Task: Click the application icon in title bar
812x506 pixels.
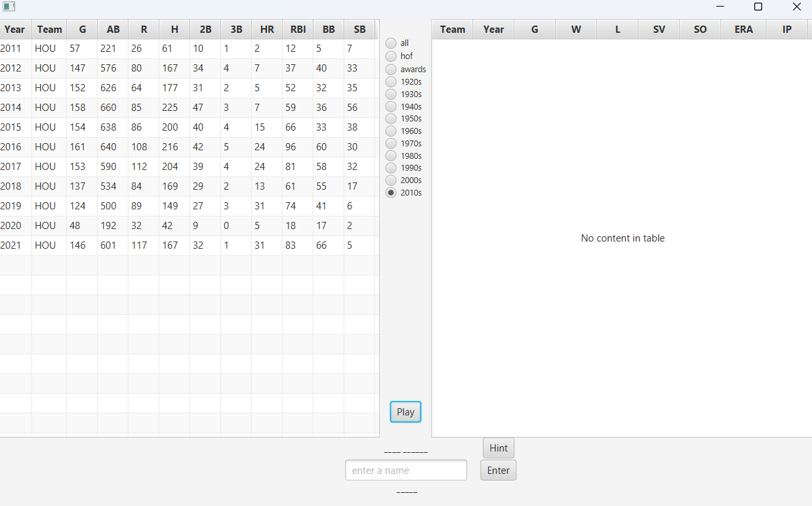Action: coord(8,6)
